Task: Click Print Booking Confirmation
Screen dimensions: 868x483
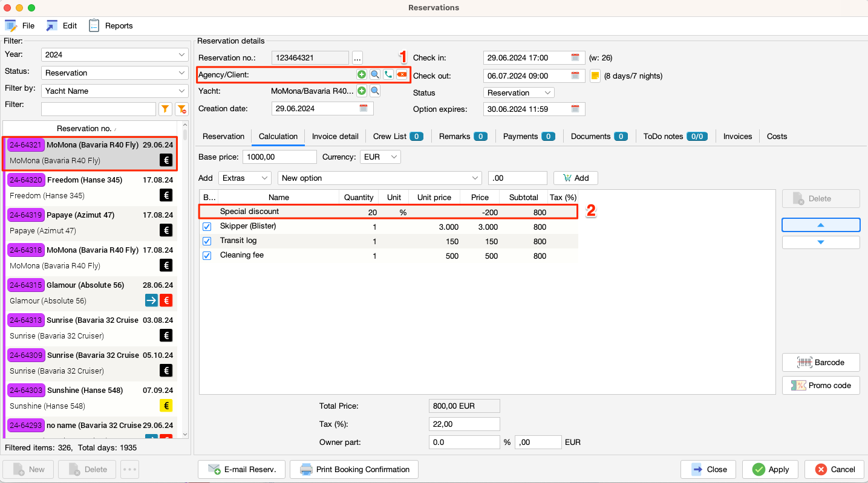Action: [x=354, y=469]
